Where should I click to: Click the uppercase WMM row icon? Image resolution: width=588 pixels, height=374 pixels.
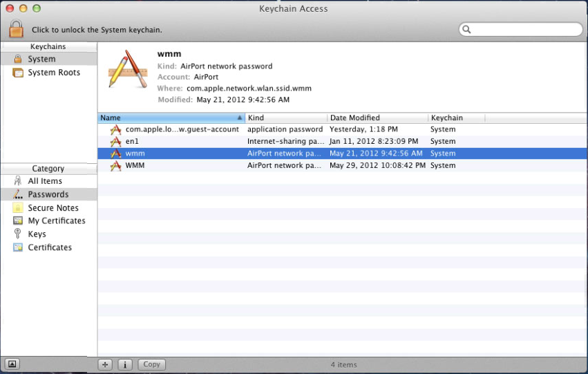point(115,165)
